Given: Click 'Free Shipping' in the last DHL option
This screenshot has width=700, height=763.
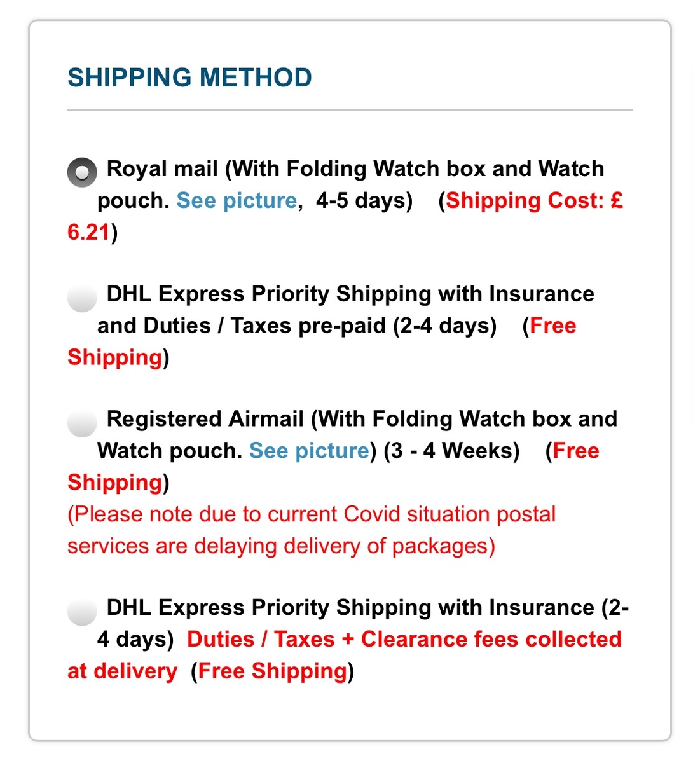Looking at the screenshot, I should point(272,671).
